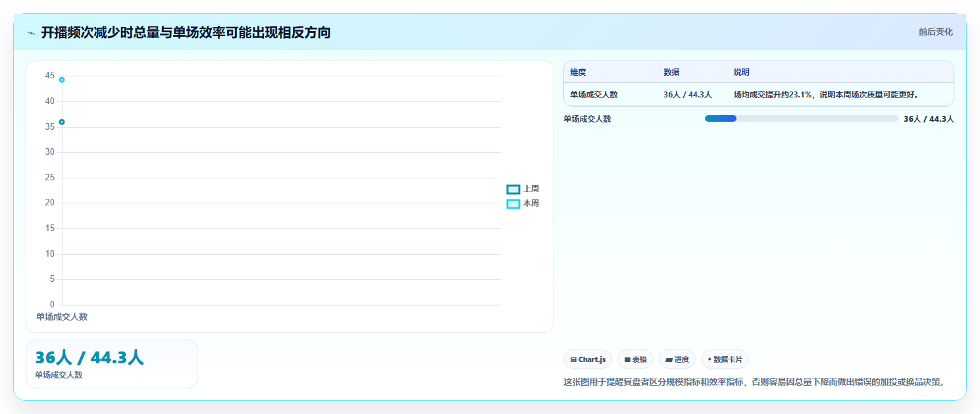Click the 表格 tag
Screen dimensions: 980x414
[635, 359]
